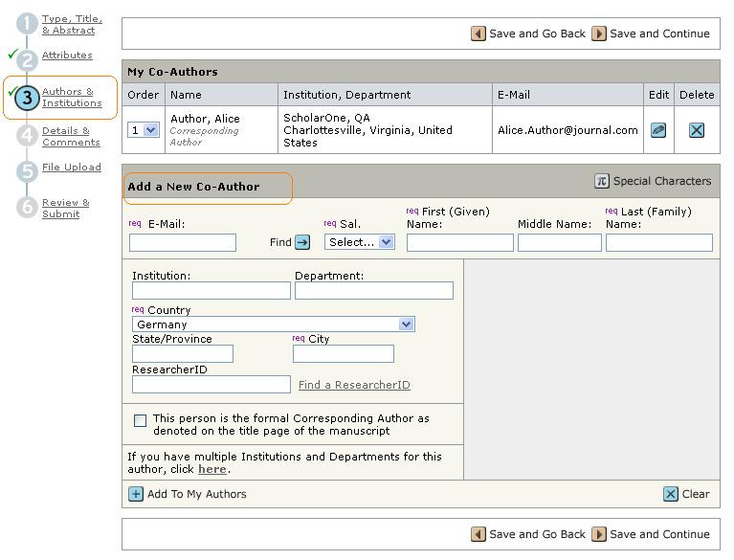The width and height of the screenshot is (734, 560).
Task: Click the delete X icon for Alice Author
Action: [x=697, y=130]
